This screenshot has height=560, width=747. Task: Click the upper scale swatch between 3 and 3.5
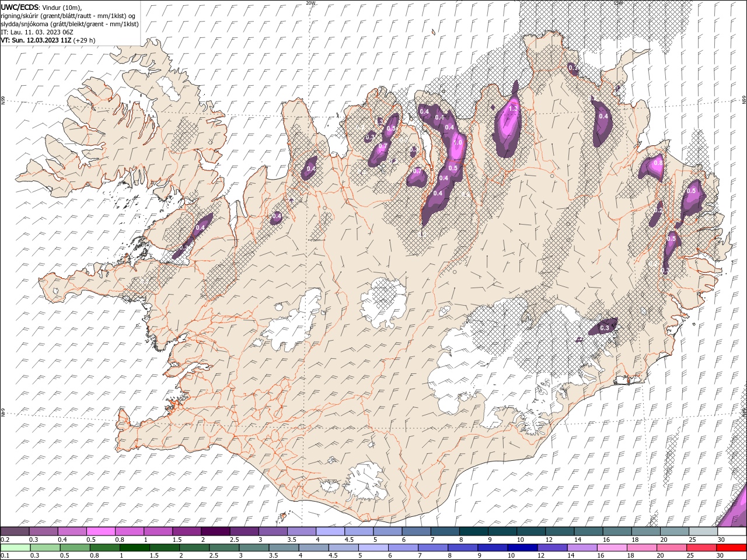pos(273,531)
